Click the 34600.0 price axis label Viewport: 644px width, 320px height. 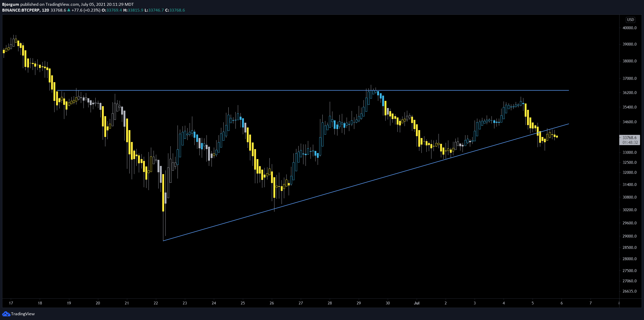[630, 122]
